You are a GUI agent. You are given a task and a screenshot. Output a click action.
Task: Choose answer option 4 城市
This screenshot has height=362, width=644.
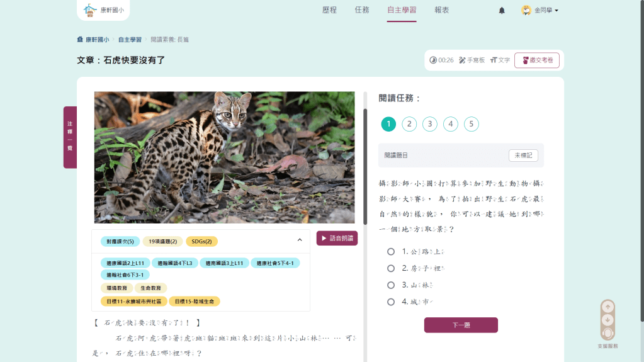[391, 302]
